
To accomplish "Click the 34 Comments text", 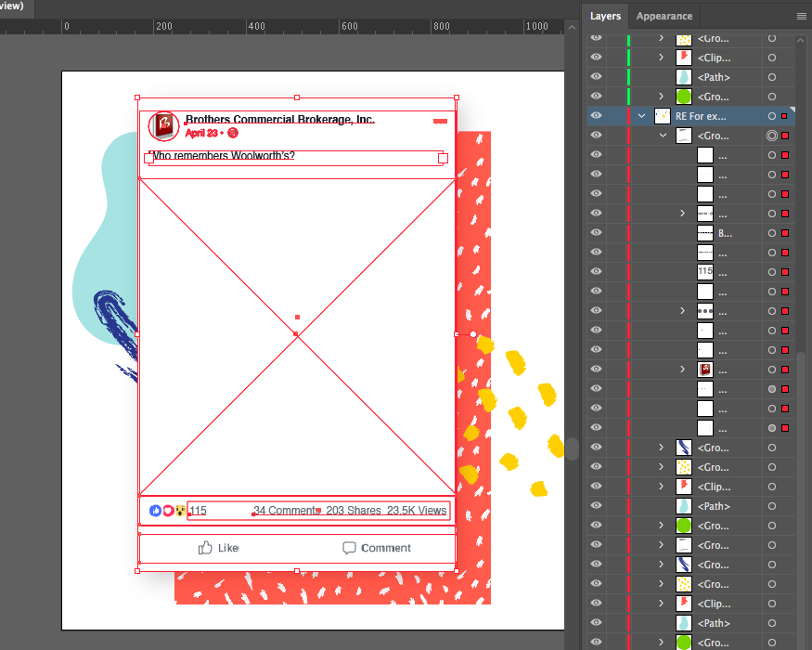I will (x=287, y=511).
